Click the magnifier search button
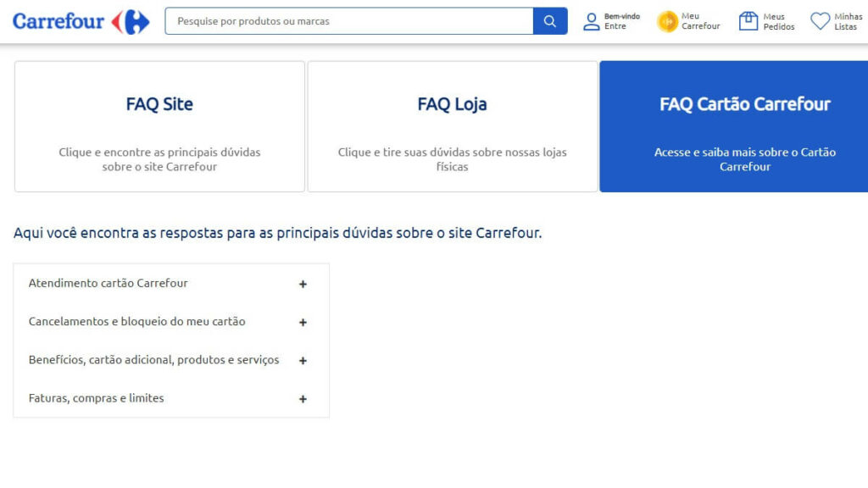868x488 pixels. tap(549, 21)
